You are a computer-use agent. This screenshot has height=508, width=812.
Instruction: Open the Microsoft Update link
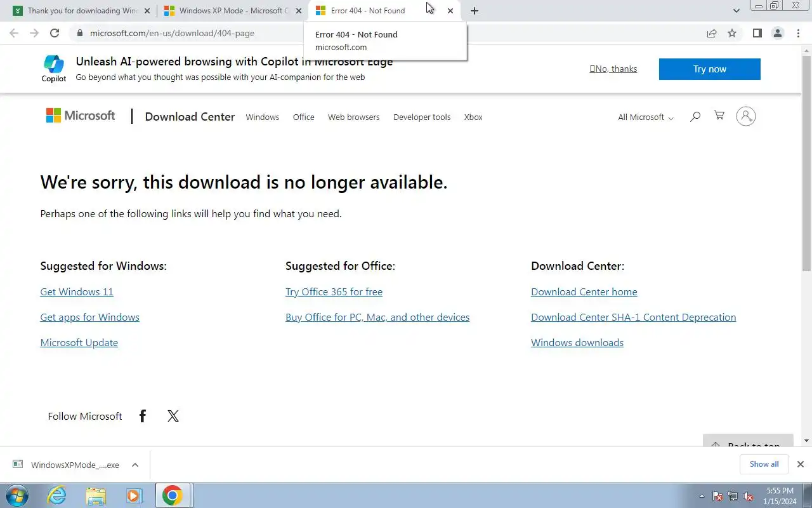pyautogui.click(x=79, y=343)
